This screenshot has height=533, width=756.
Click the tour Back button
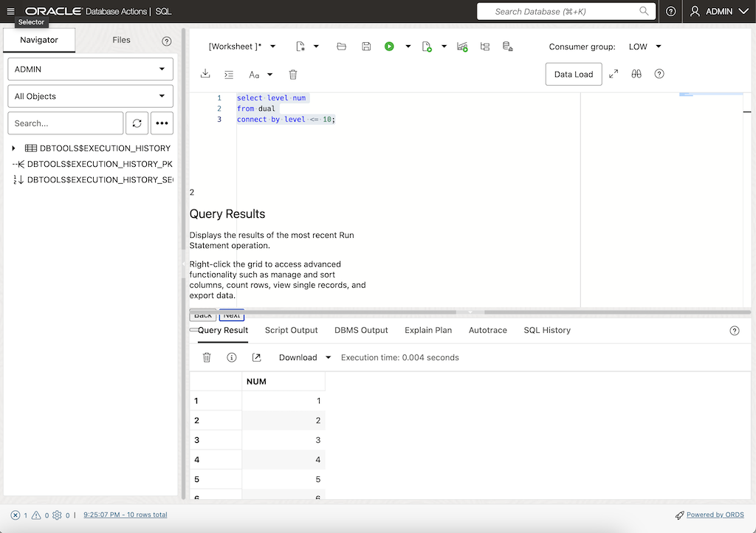[x=203, y=315]
